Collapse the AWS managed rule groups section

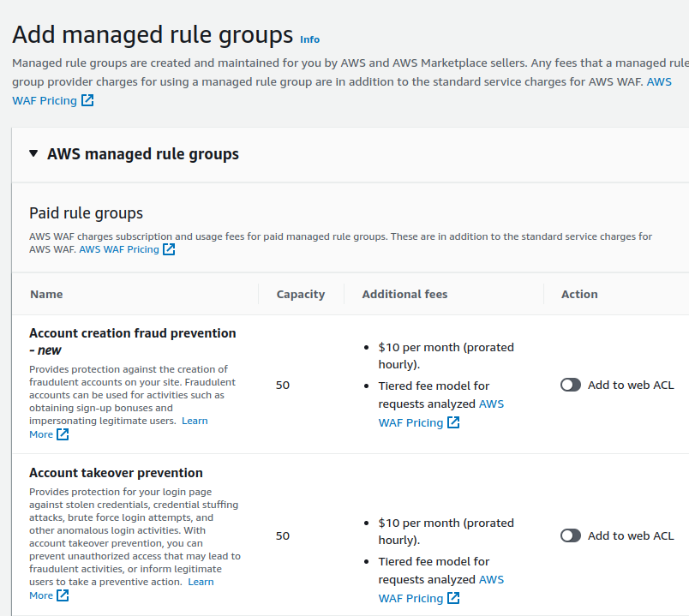33,154
